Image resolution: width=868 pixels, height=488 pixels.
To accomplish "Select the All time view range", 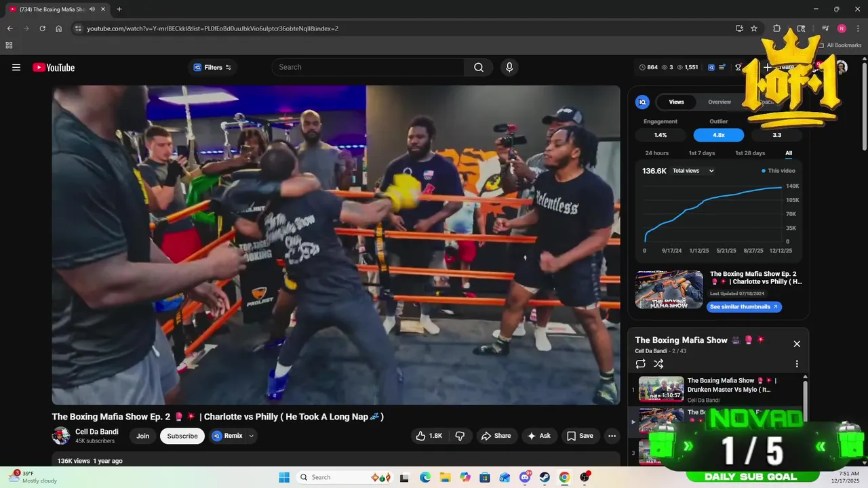I will tap(789, 153).
